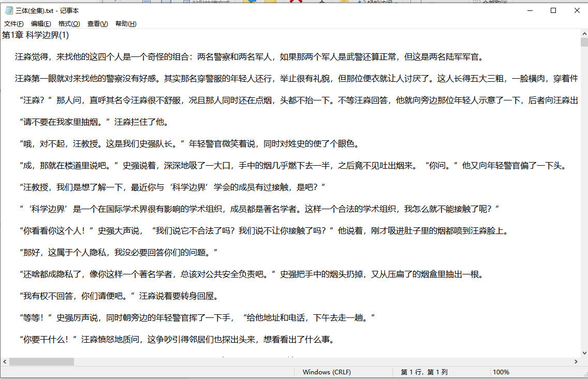Click the vertical scrollbar down arrow
588x379 pixels.
pyautogui.click(x=584, y=353)
